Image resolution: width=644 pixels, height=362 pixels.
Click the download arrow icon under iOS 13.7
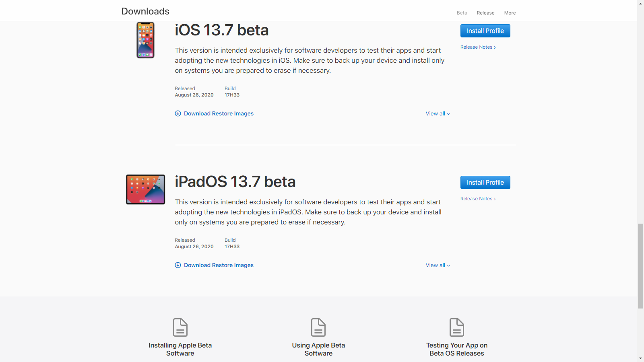click(x=178, y=113)
